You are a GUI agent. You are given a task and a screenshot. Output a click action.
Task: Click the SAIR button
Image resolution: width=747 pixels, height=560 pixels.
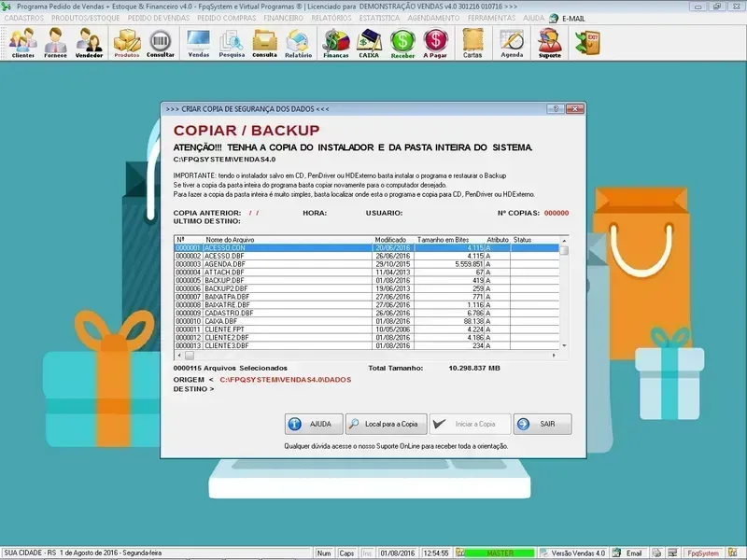pyautogui.click(x=542, y=424)
